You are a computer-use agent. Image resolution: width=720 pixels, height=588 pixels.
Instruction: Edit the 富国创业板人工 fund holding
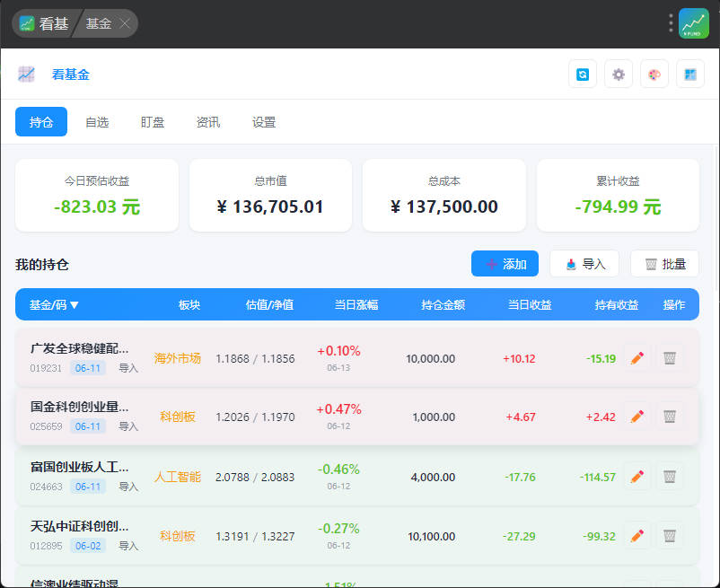(637, 477)
